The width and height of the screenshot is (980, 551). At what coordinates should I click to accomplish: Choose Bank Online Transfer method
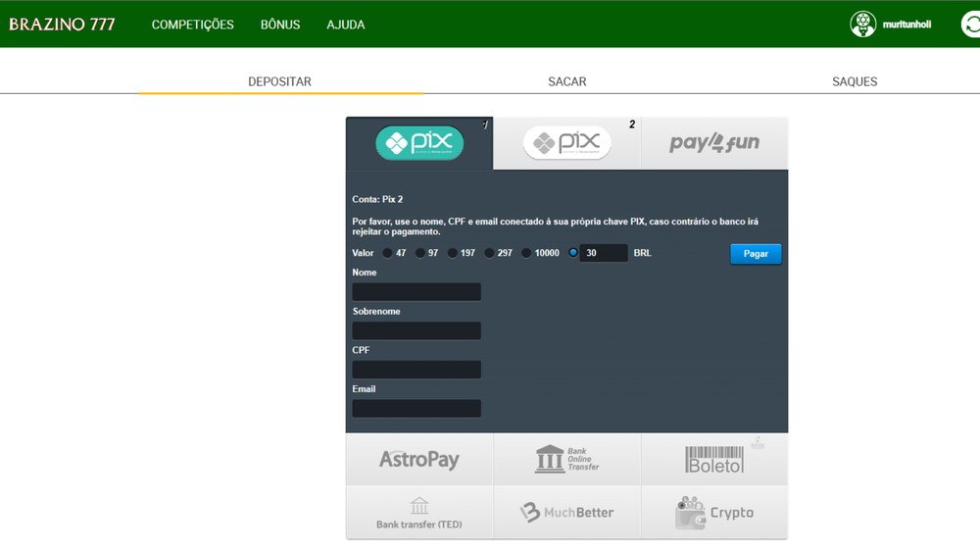(x=566, y=459)
